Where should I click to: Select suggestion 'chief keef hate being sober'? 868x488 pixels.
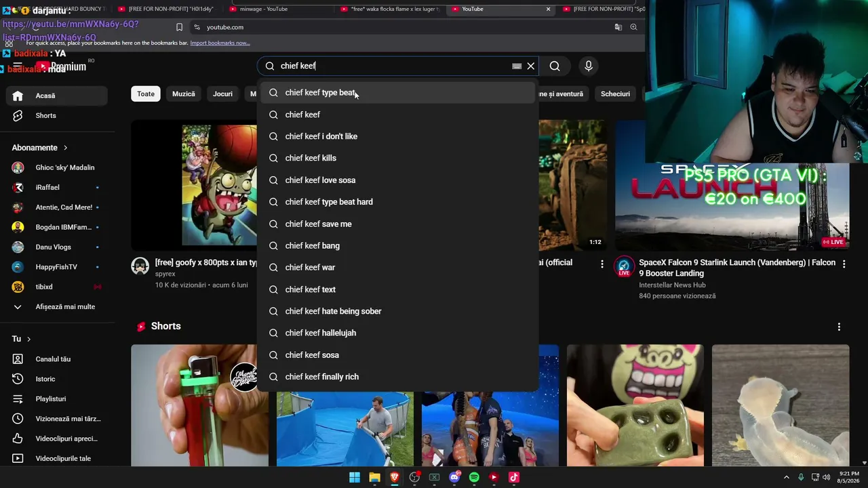(x=397, y=311)
